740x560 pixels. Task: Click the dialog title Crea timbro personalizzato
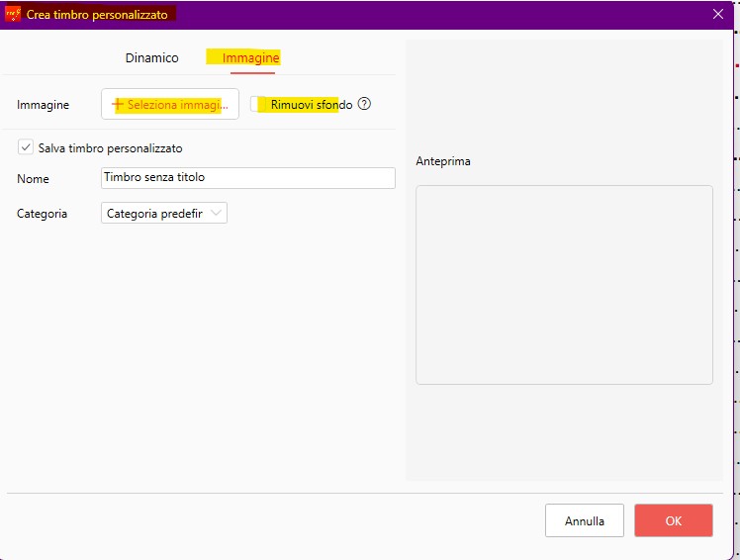[x=97, y=15]
